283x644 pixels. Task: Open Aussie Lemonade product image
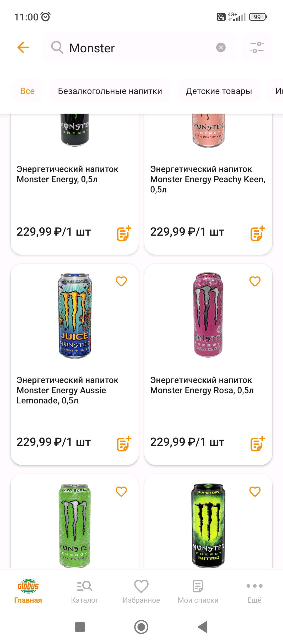(x=75, y=316)
